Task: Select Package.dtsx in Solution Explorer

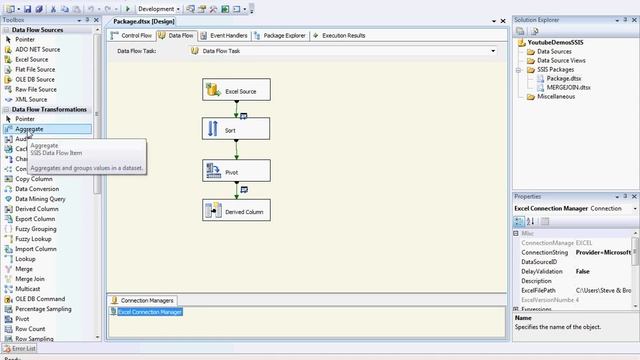Action: click(x=564, y=78)
